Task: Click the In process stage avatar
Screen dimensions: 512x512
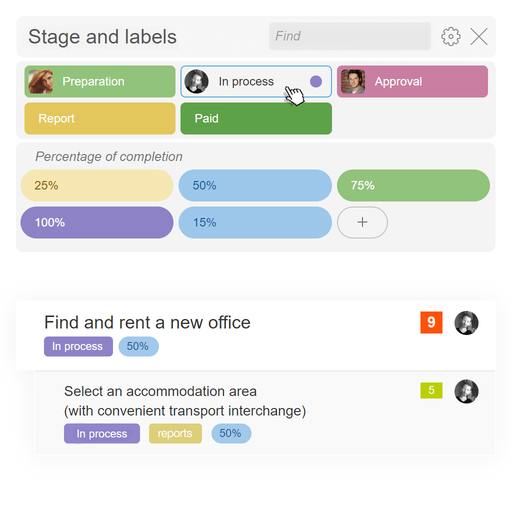Action: point(196,81)
